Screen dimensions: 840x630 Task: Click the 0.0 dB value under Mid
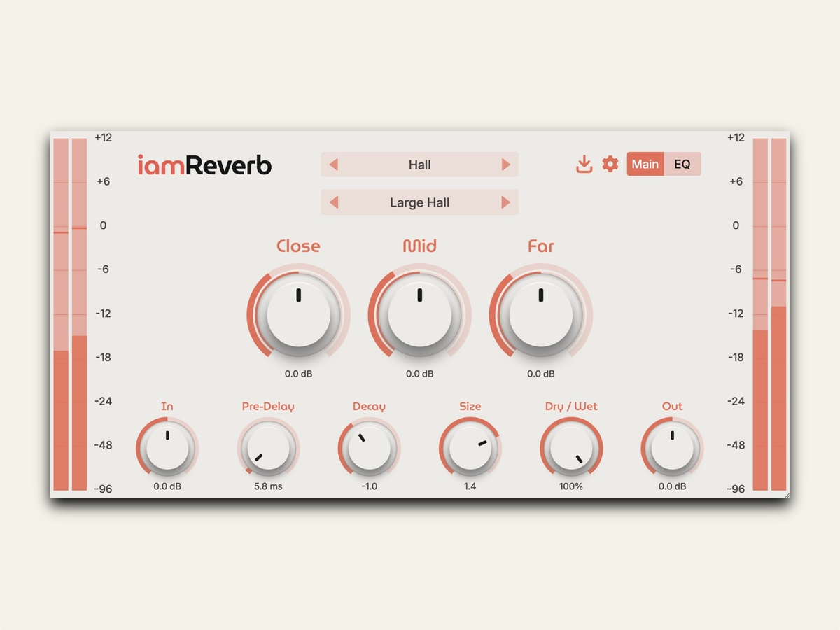420,374
